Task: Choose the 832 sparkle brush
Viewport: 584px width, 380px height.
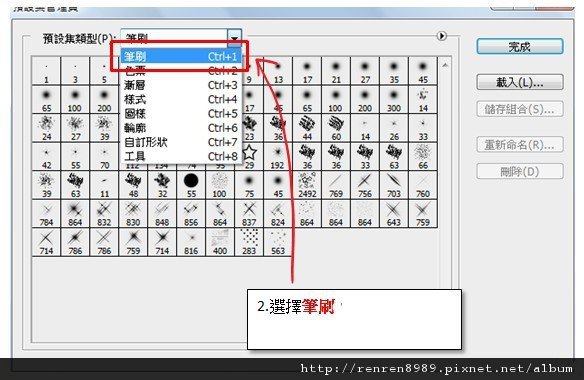Action: [104, 214]
